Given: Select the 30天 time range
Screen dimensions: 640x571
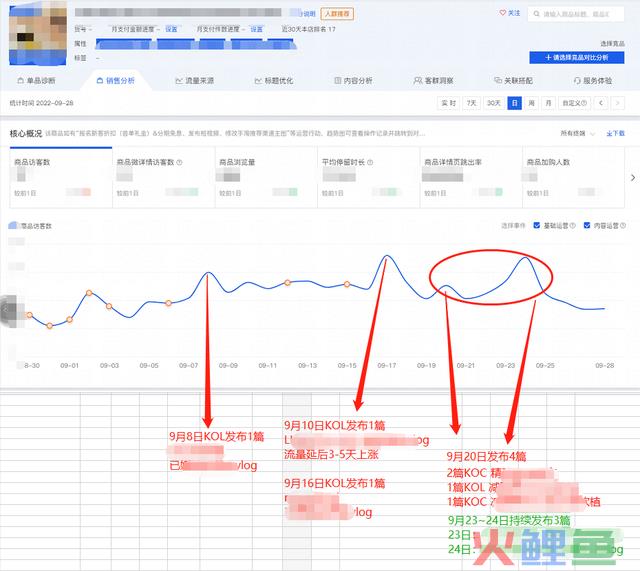Looking at the screenshot, I should pyautogui.click(x=494, y=103).
